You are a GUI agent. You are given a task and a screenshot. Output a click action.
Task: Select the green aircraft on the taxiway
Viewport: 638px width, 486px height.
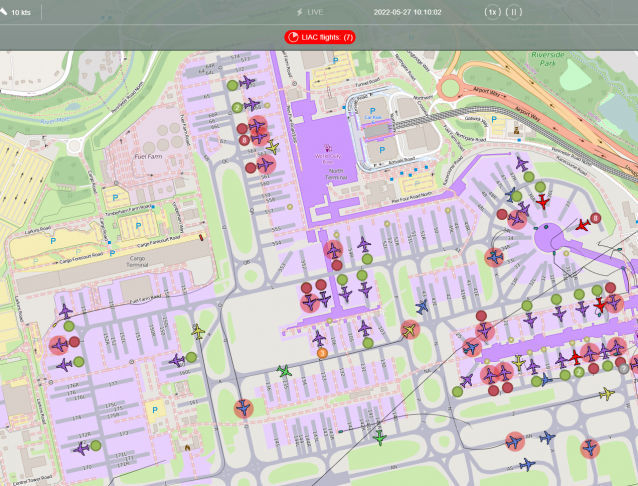click(284, 372)
